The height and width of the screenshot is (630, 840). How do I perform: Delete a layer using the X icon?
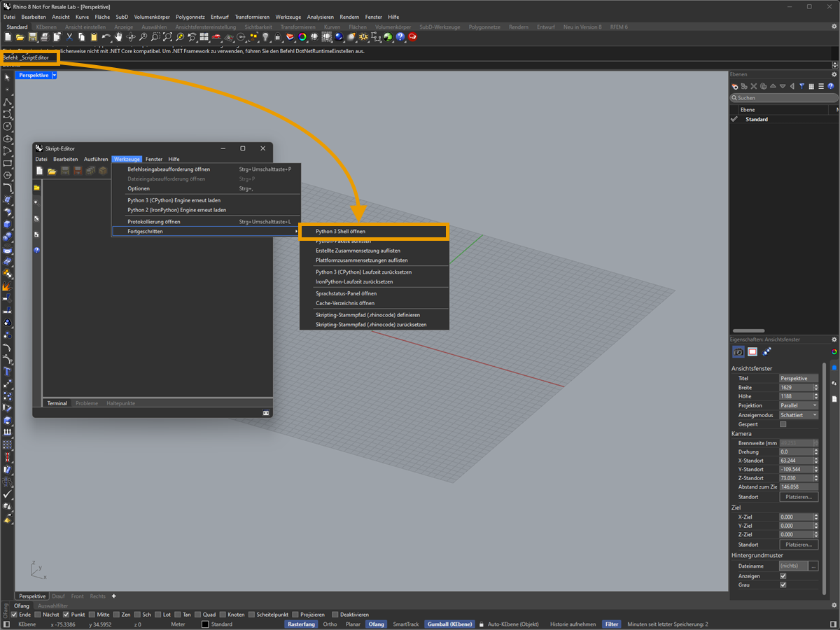pyautogui.click(x=754, y=86)
